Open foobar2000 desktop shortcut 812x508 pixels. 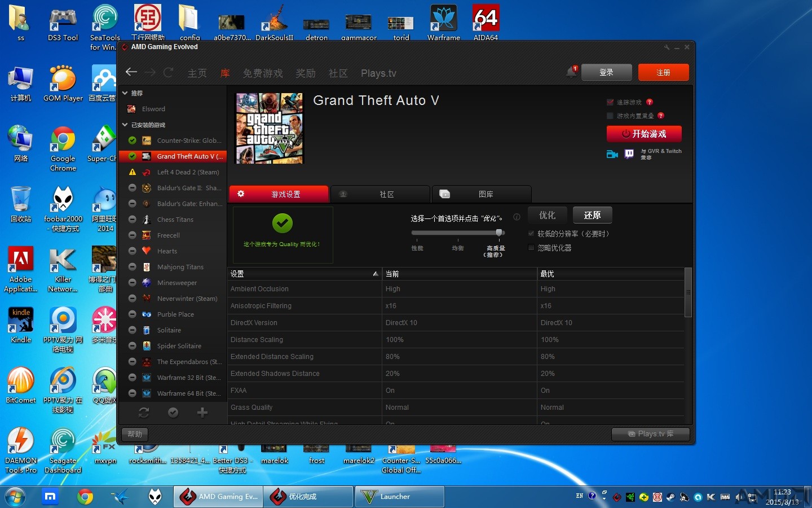(63, 209)
